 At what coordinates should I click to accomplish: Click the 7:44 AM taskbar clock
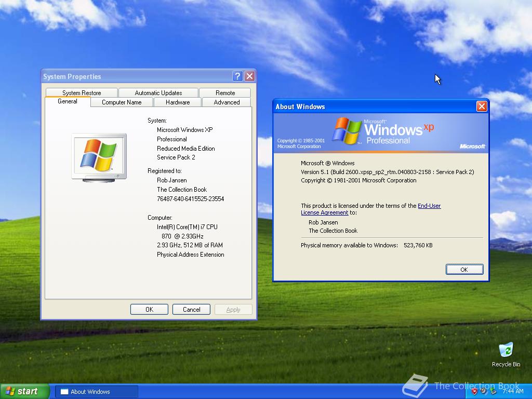[x=513, y=391]
